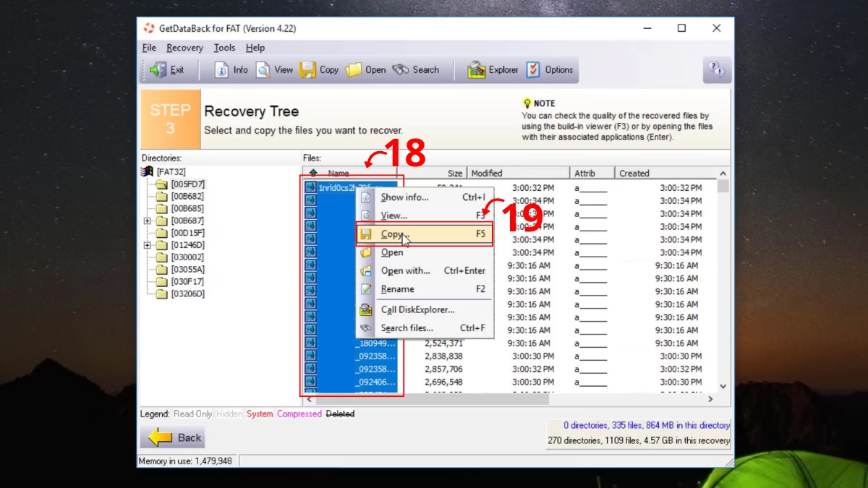The width and height of the screenshot is (868, 488).
Task: Open the File menu
Action: [149, 48]
